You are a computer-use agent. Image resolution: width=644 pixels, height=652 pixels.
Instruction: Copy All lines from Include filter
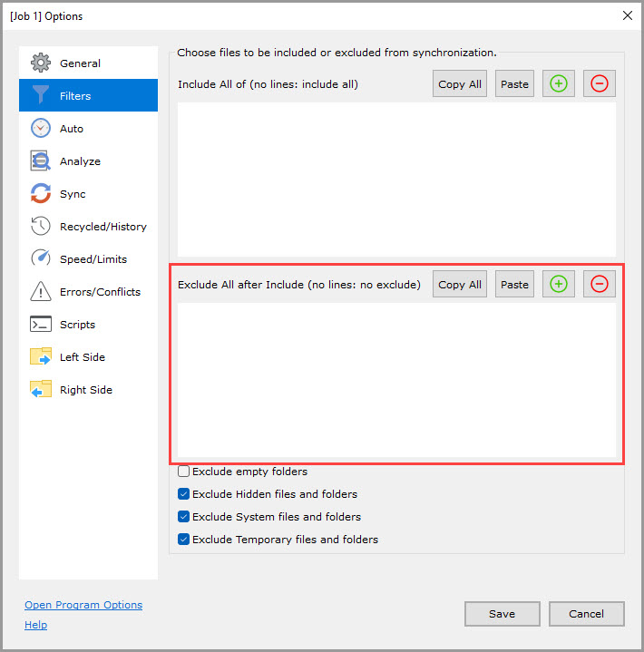pyautogui.click(x=459, y=84)
